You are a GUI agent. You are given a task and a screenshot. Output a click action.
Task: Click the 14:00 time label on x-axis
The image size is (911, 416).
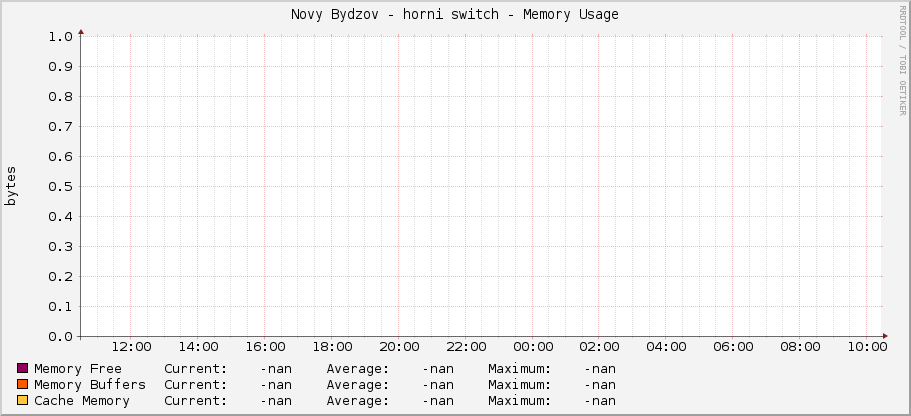[x=198, y=347]
